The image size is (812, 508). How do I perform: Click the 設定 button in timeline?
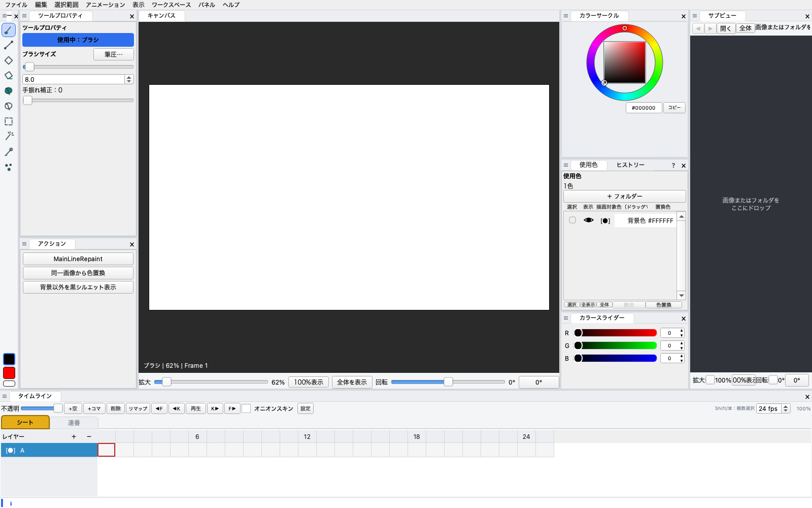click(306, 408)
